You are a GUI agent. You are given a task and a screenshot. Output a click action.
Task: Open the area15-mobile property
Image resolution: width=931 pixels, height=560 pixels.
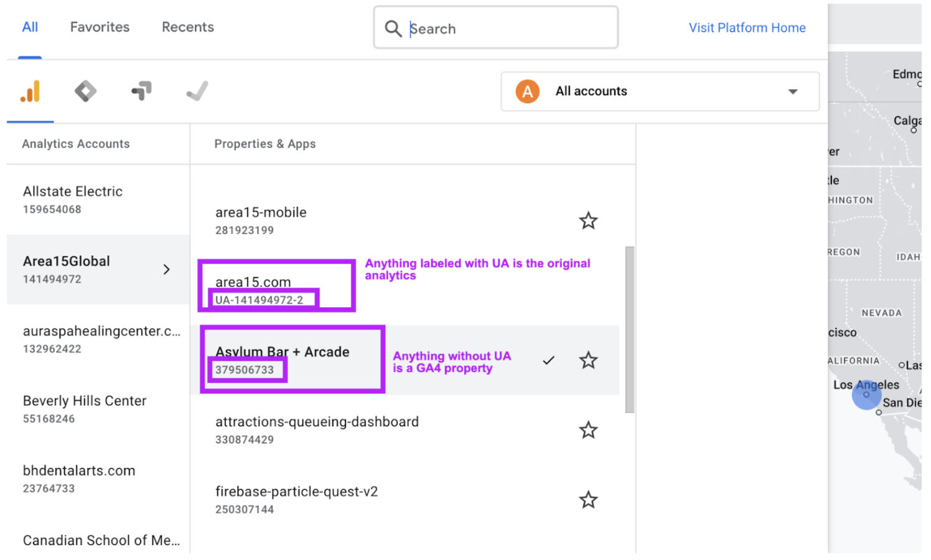coord(405,220)
